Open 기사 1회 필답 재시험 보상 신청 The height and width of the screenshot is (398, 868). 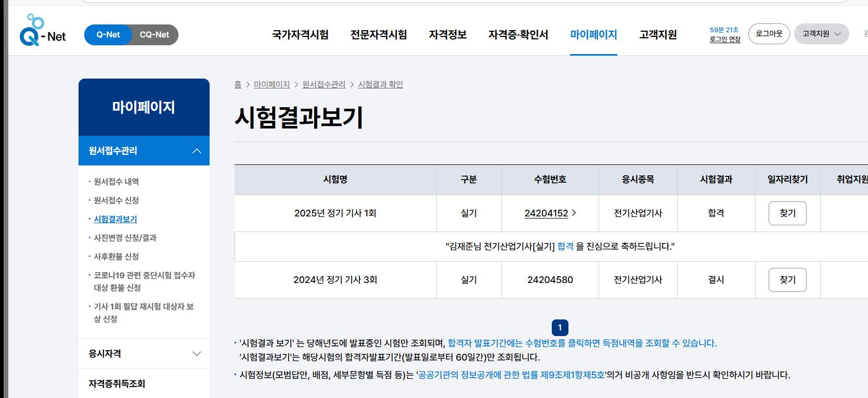(x=144, y=313)
